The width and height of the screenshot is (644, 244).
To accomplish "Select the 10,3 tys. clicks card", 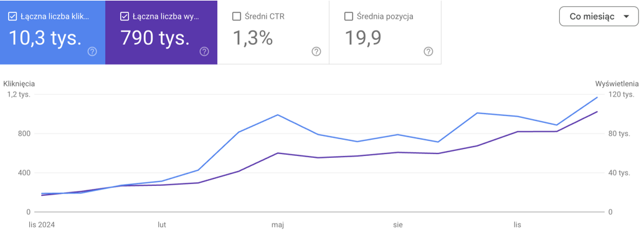I will click(x=52, y=32).
